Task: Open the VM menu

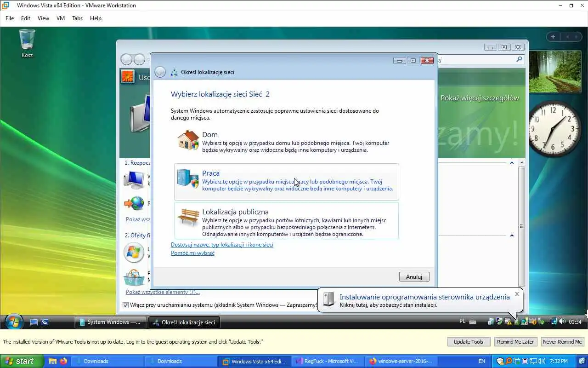Action: point(61,18)
